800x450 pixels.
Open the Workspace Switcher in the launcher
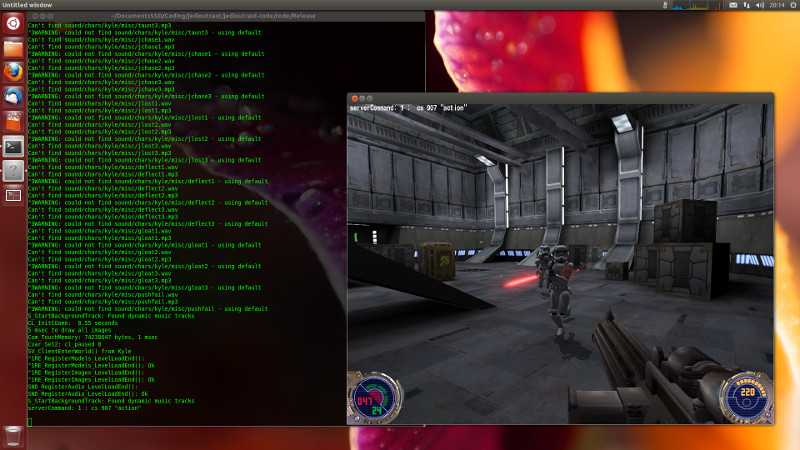click(13, 195)
